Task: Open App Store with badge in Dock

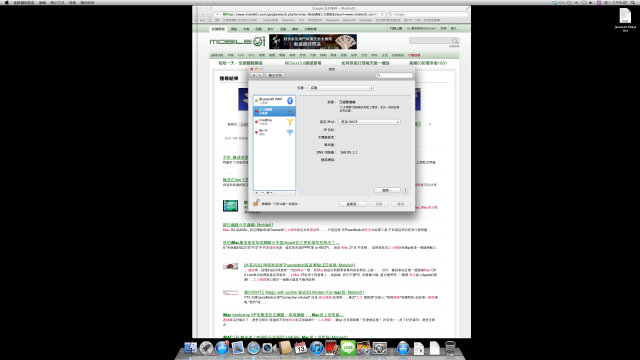Action: coord(222,348)
